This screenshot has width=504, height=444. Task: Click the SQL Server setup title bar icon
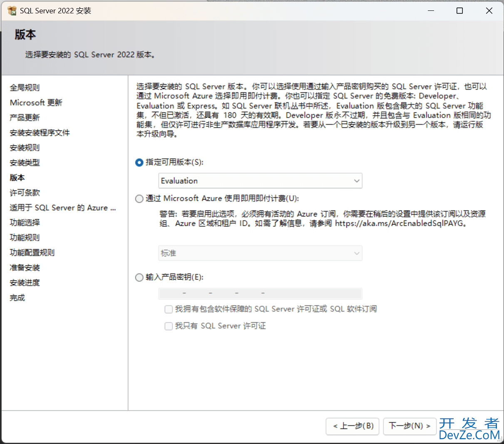click(12, 10)
